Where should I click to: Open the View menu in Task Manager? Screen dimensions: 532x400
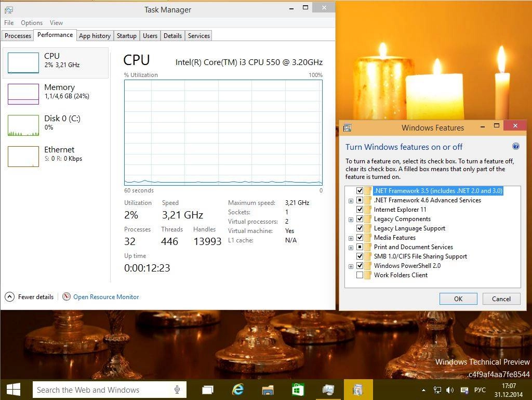56,23
